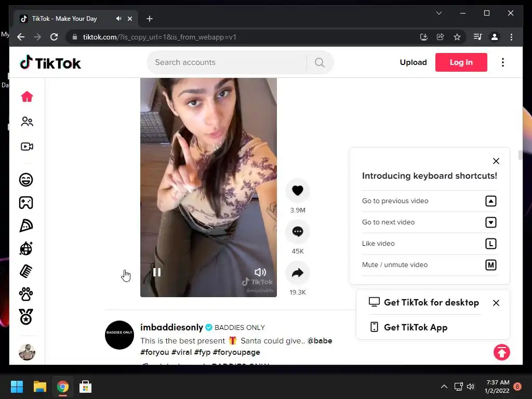Open the LIVE video sidebar icon
Image resolution: width=532 pixels, height=399 pixels.
coord(27,146)
